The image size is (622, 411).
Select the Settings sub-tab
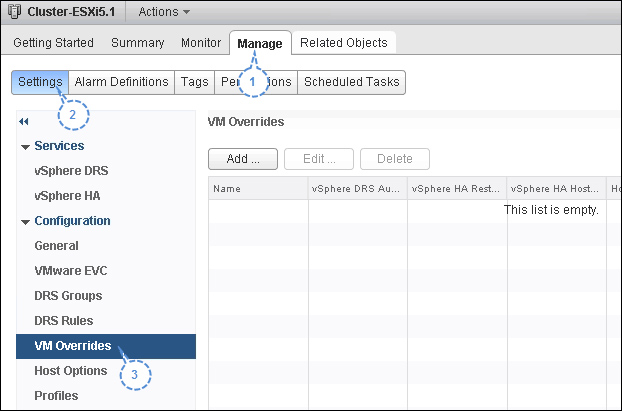click(x=40, y=82)
